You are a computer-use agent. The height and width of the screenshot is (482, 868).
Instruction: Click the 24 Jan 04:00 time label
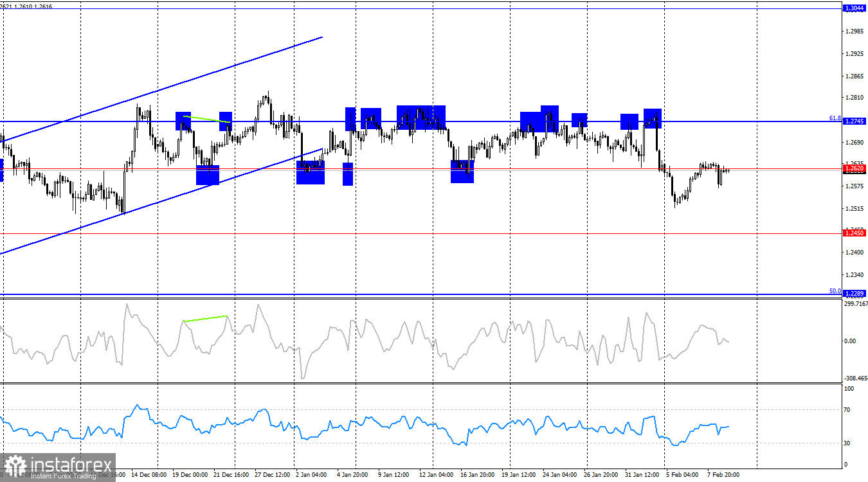561,474
